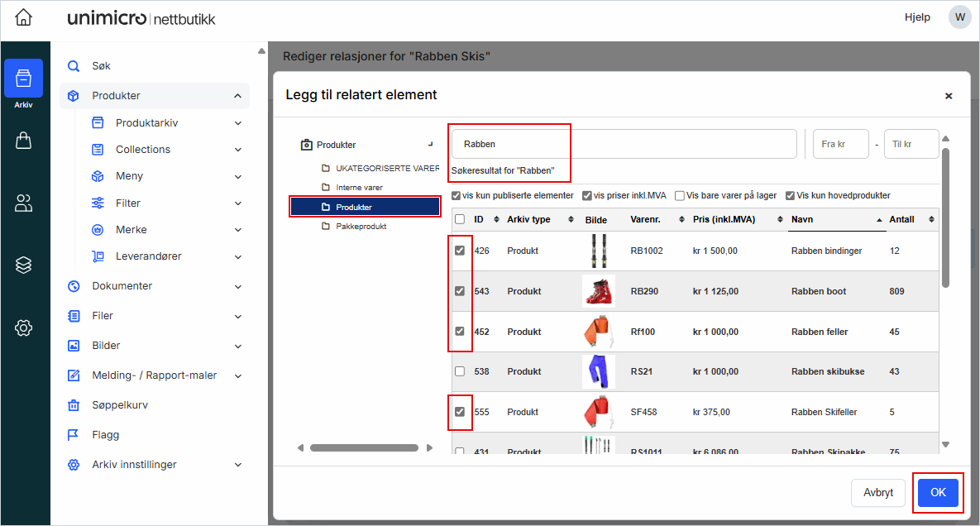980x526 pixels.
Task: Open the customers people icon in sidebar
Action: click(23, 203)
